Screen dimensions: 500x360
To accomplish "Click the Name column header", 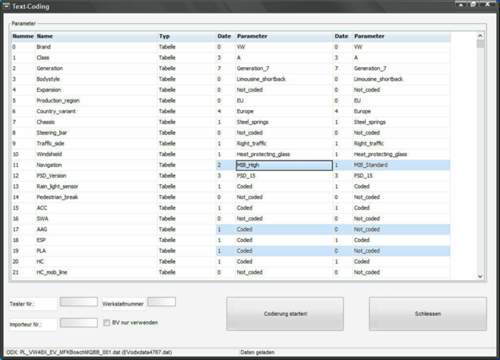I will coord(45,36).
